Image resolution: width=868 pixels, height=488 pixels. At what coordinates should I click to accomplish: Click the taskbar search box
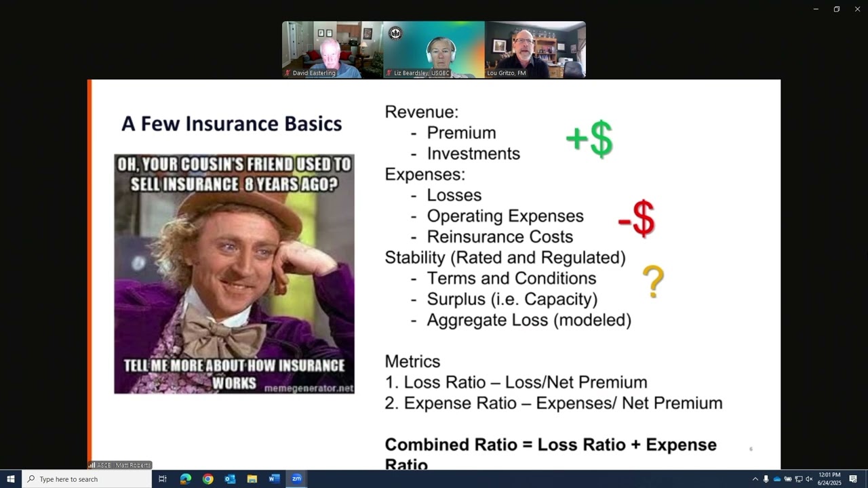[87, 479]
